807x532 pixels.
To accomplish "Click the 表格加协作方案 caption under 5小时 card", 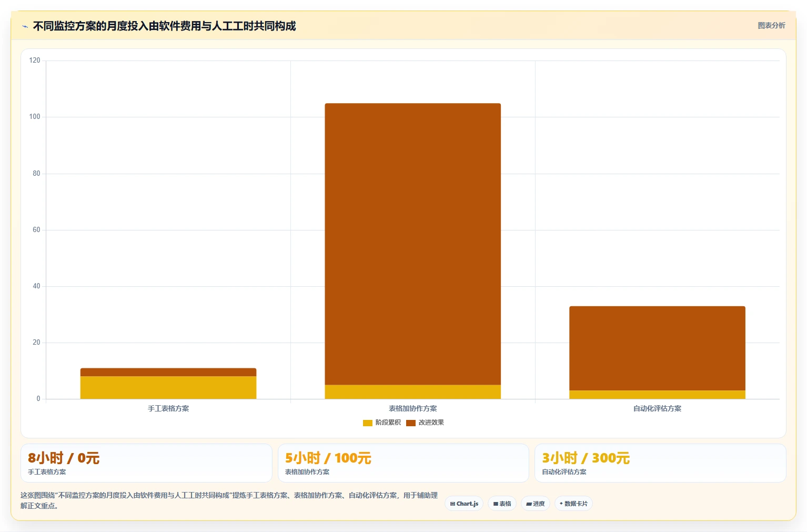I will point(307,472).
